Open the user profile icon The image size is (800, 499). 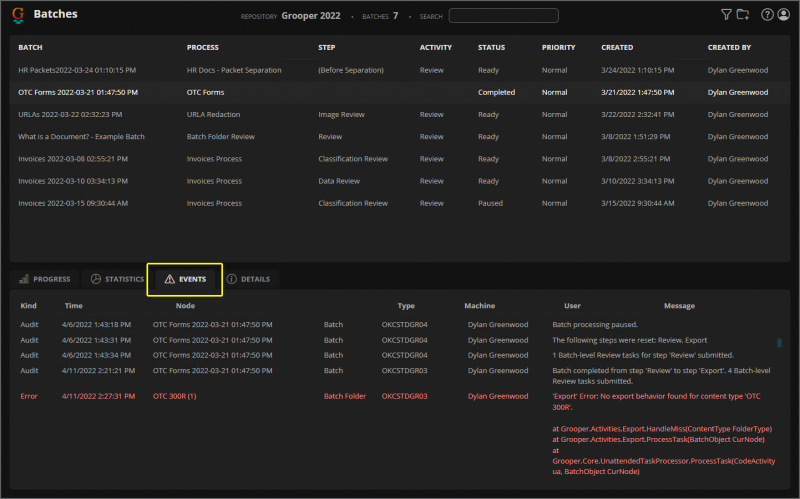[784, 15]
